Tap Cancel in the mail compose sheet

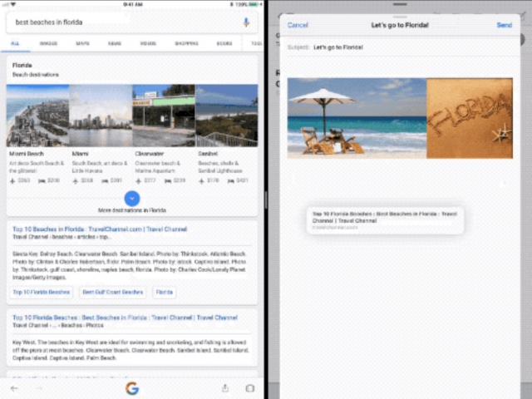(298, 25)
